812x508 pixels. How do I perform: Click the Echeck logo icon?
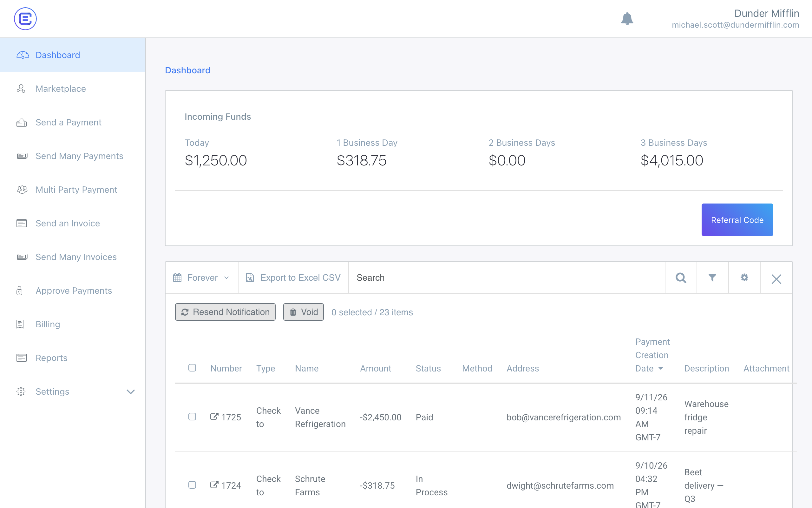(x=25, y=19)
